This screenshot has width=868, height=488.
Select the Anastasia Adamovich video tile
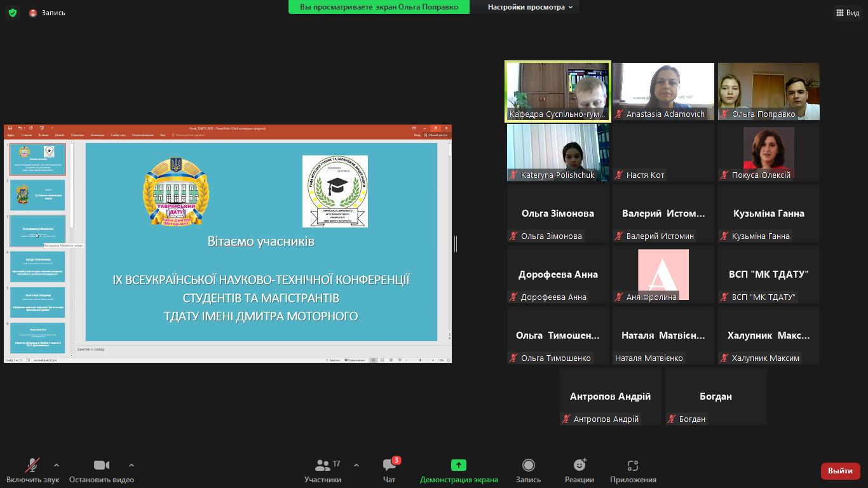click(663, 91)
